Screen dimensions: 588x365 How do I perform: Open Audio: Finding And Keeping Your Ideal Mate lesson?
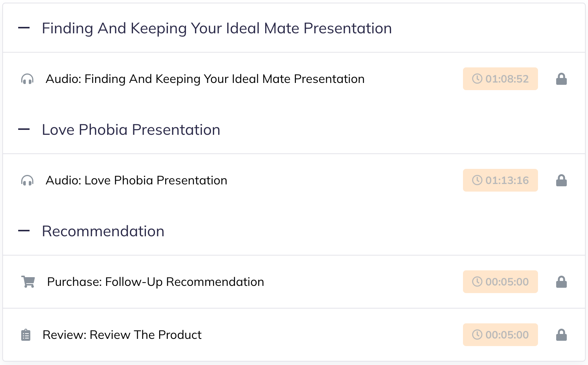click(x=205, y=79)
